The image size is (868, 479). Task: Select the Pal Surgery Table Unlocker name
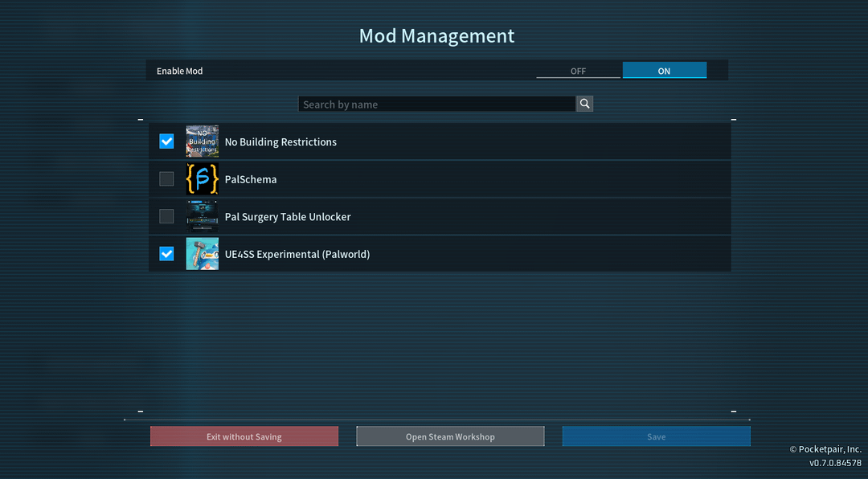pos(288,217)
